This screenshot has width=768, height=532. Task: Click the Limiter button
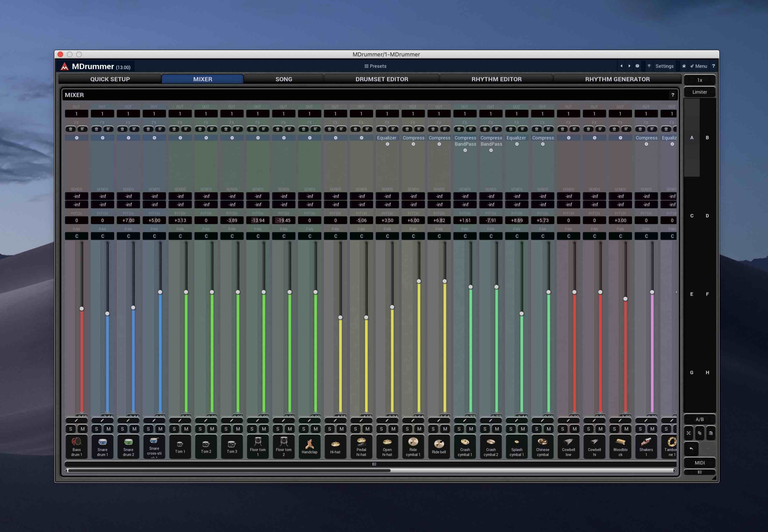(699, 92)
